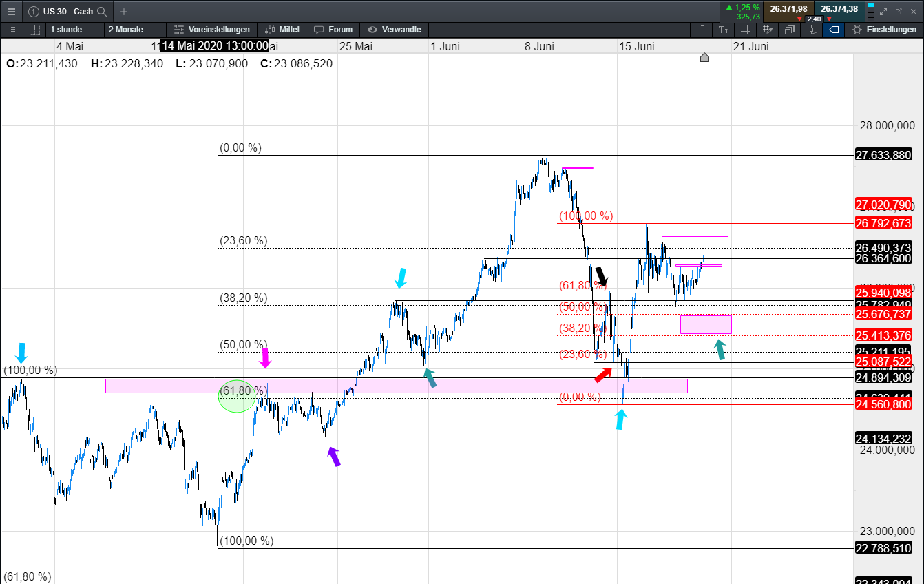Open the Mittel price type dropdown

(282, 30)
